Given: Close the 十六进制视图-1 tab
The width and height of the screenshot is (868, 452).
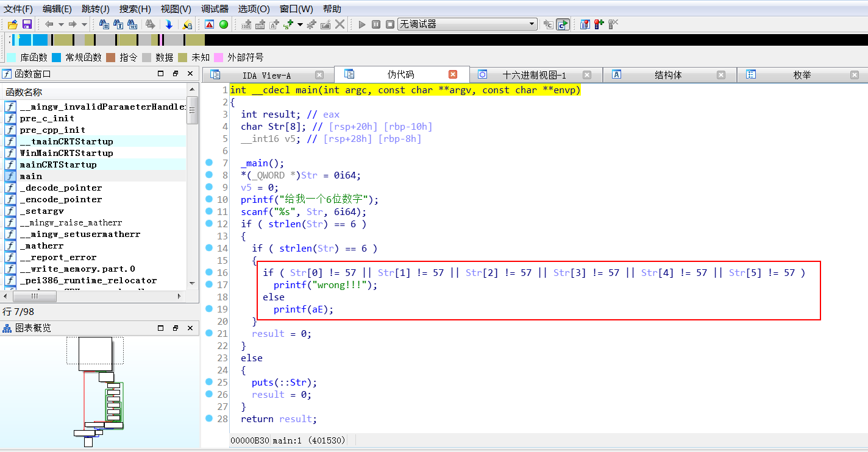Looking at the screenshot, I should pyautogui.click(x=587, y=75).
